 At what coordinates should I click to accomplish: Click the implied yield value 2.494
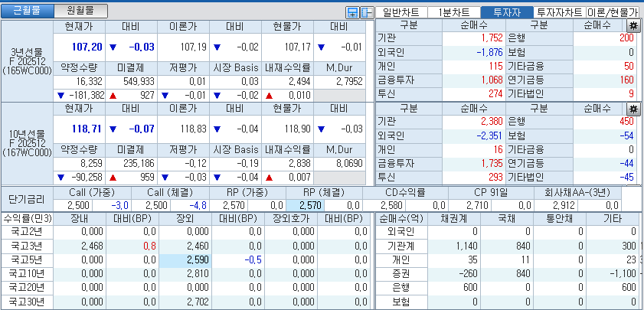[301, 81]
